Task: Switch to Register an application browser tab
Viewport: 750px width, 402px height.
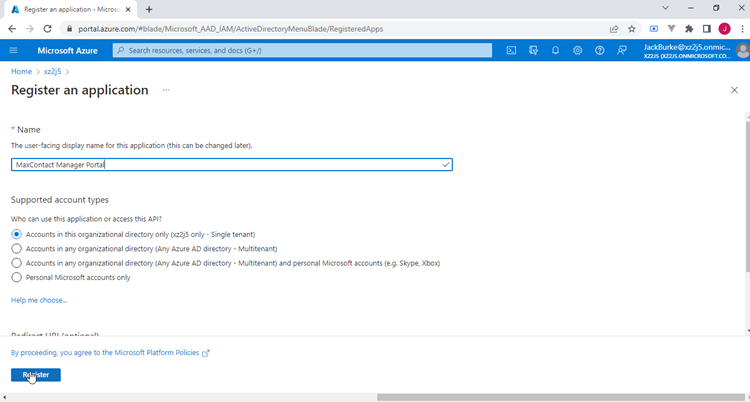Action: click(72, 9)
